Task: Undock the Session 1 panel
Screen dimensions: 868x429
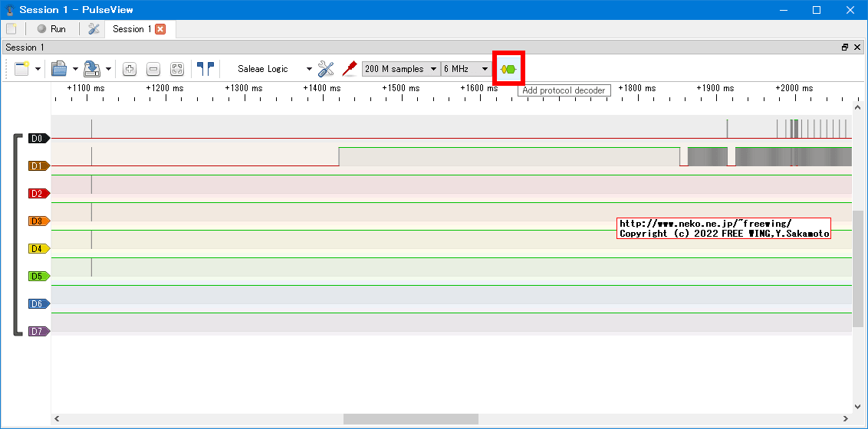Action: coord(845,47)
